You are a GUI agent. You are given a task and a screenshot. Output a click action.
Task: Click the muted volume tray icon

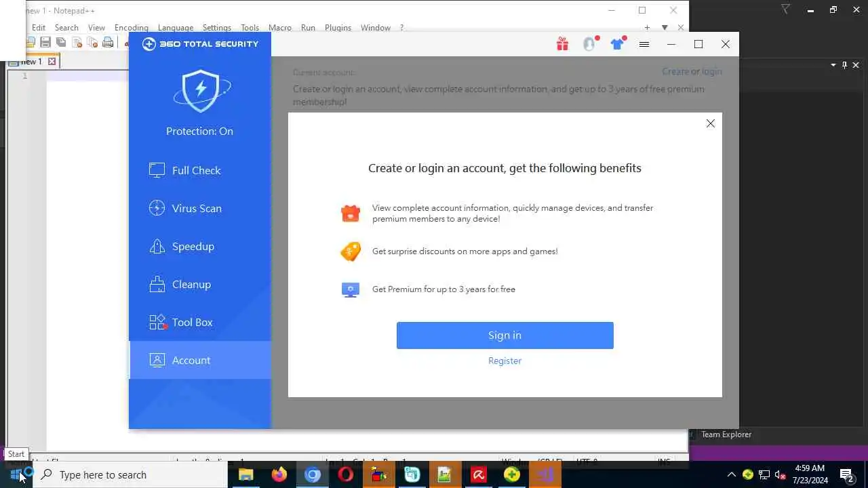[x=780, y=474]
